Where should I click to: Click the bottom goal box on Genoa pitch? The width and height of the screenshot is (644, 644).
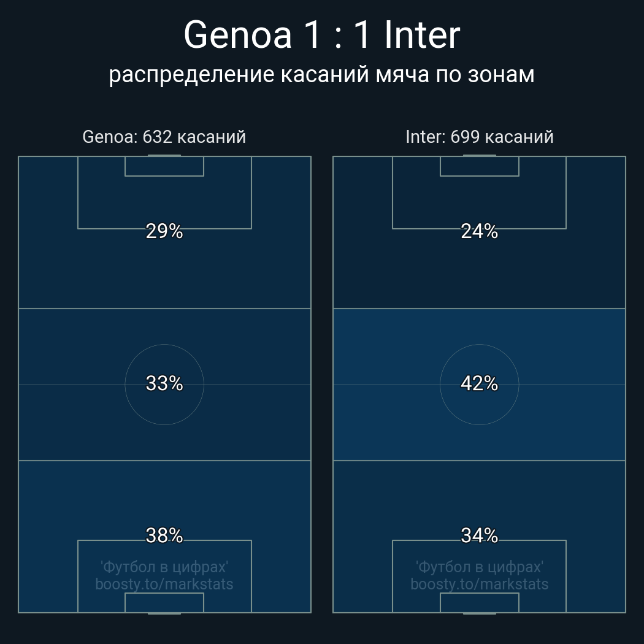tap(164, 602)
